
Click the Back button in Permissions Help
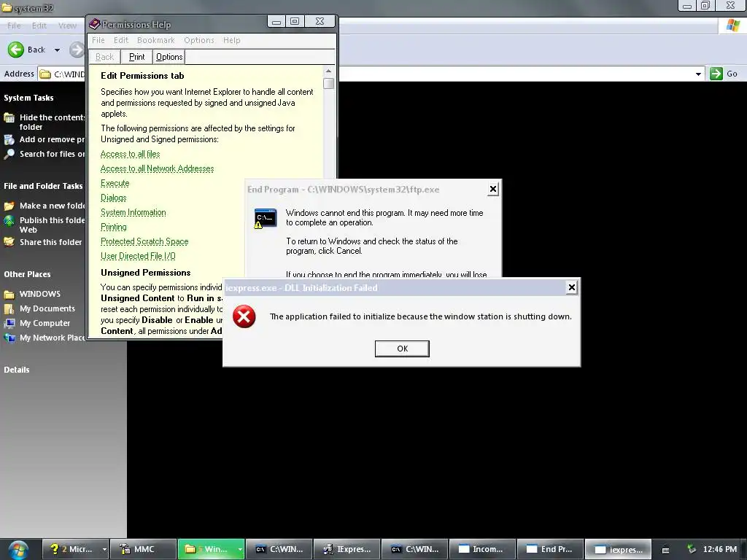tap(104, 57)
